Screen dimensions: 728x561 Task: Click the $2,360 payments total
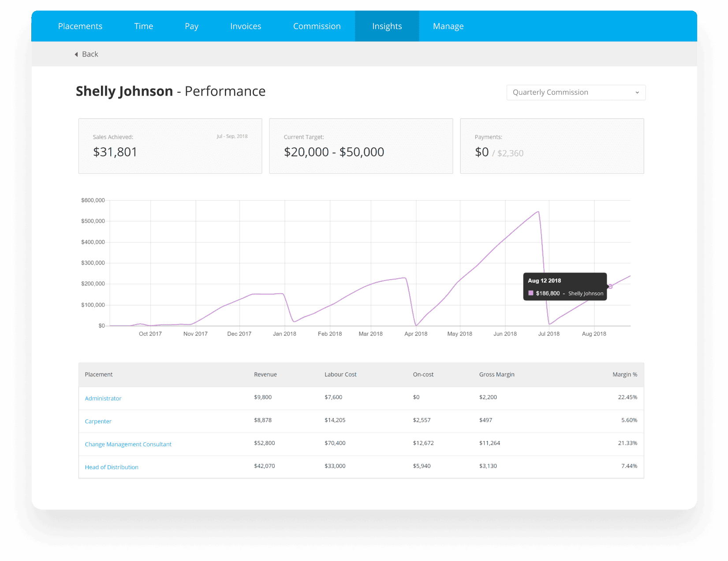(511, 153)
